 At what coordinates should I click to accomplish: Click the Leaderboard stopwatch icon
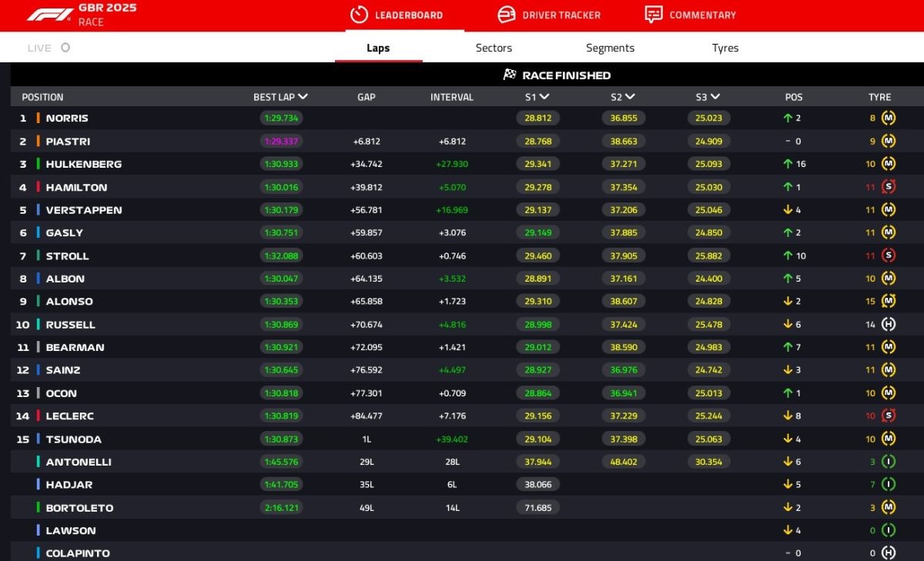[x=359, y=15]
